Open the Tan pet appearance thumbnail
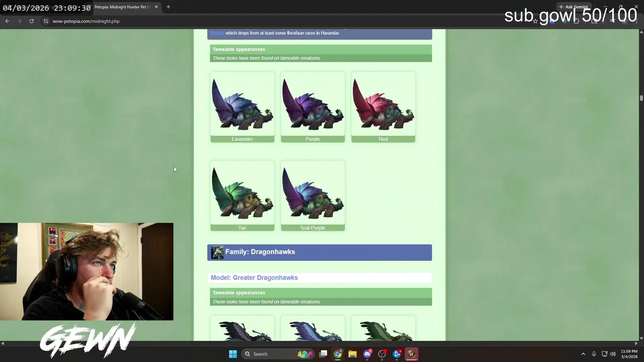Screen dimensions: 644x362 242,193
